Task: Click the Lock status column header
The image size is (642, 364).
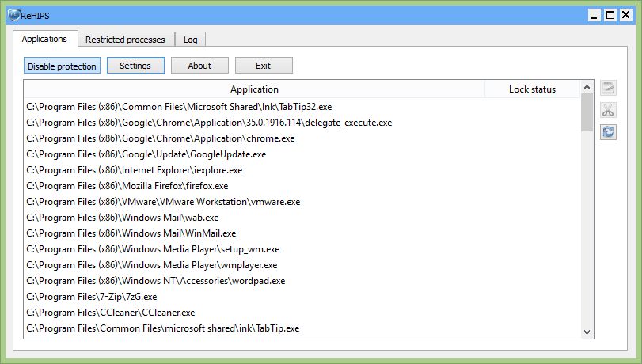Action: [x=532, y=89]
